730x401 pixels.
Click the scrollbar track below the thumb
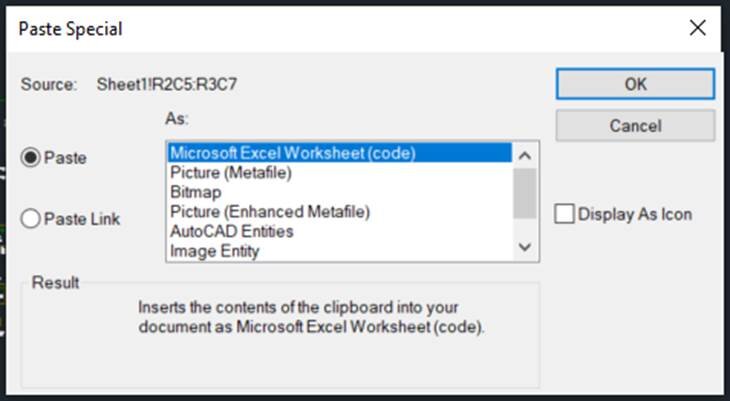[x=525, y=227]
